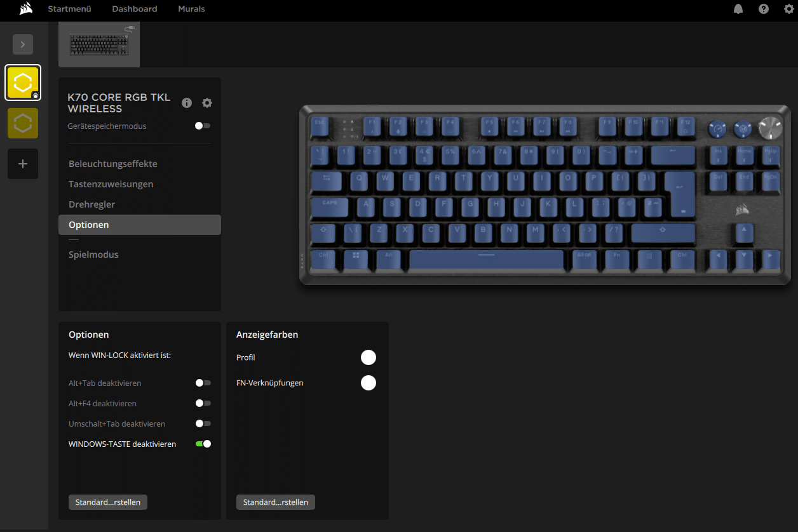The image size is (798, 532).
Task: Show device info for K70 CORE
Action: pyautogui.click(x=187, y=103)
